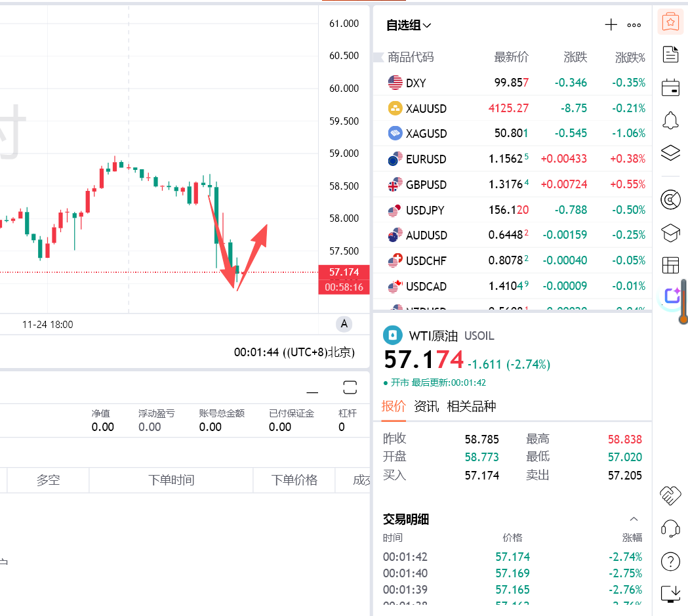The height and width of the screenshot is (616, 688).
Task: Switch to the 相关品种 tab
Action: 472,406
